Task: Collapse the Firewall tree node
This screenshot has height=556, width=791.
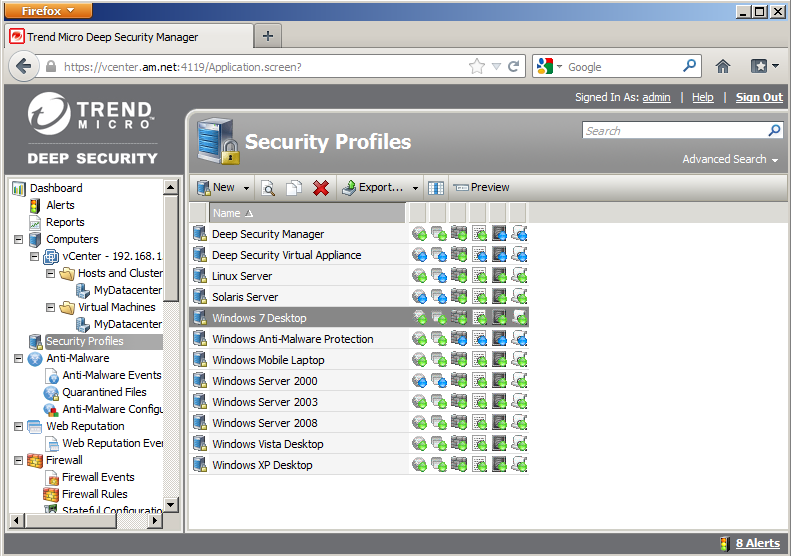Action: pos(19,460)
